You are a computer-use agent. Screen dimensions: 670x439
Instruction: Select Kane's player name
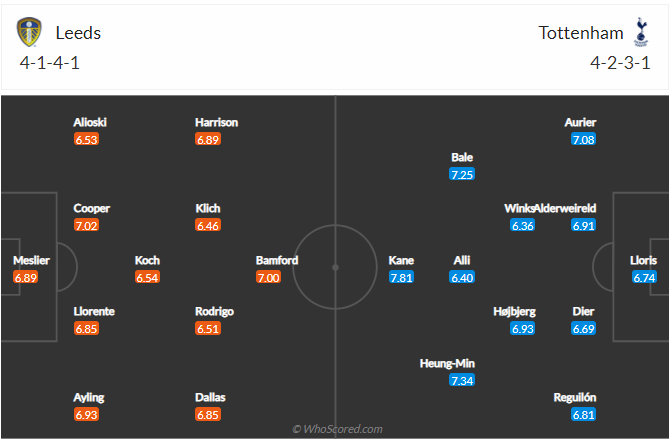pyautogui.click(x=401, y=260)
